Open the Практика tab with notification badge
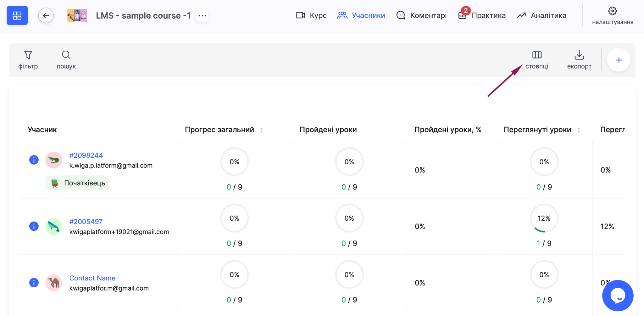The width and height of the screenshot is (644, 316). 482,15
